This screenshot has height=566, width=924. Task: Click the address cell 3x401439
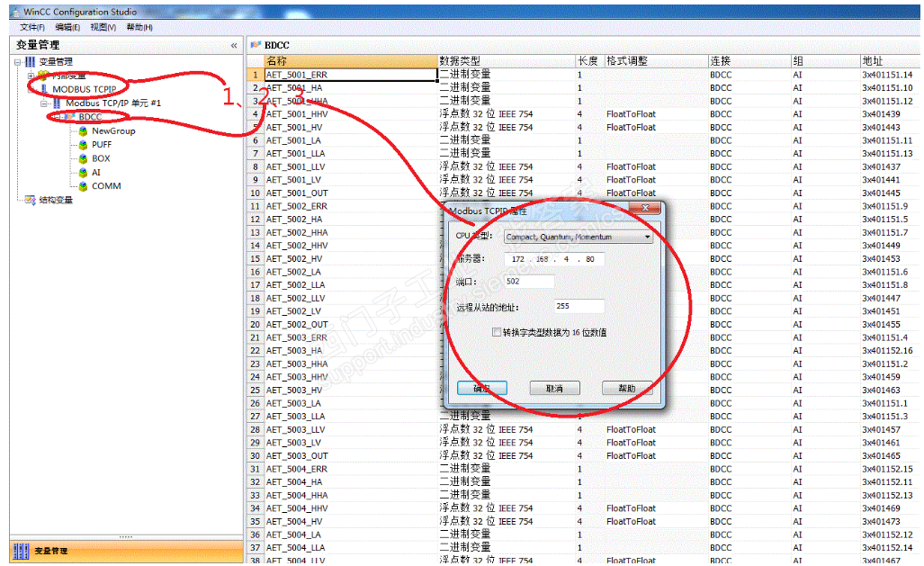[890, 114]
